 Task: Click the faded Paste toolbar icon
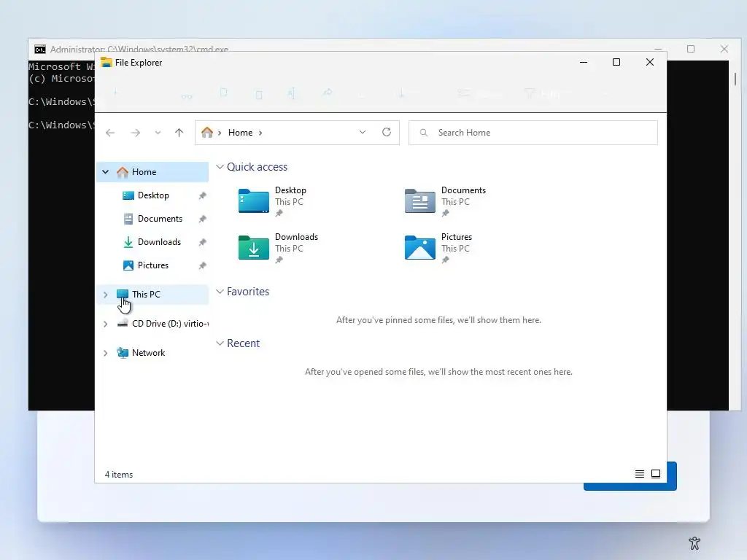pos(259,94)
